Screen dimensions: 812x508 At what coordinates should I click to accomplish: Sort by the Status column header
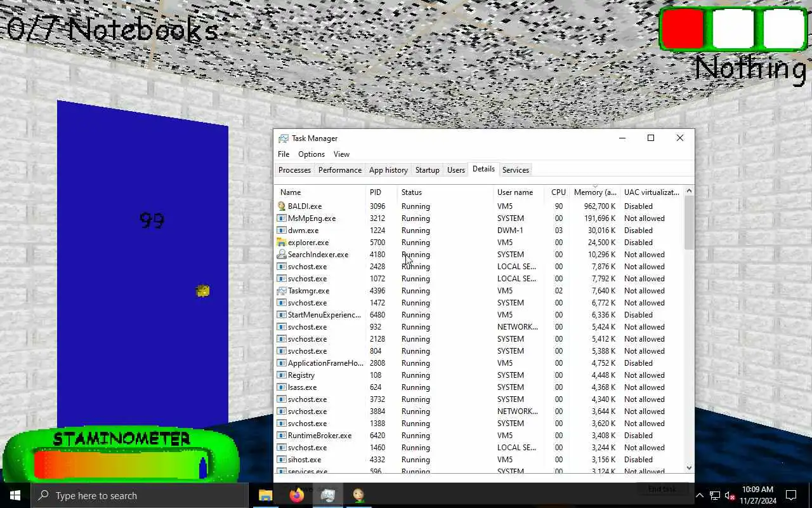[445, 192]
